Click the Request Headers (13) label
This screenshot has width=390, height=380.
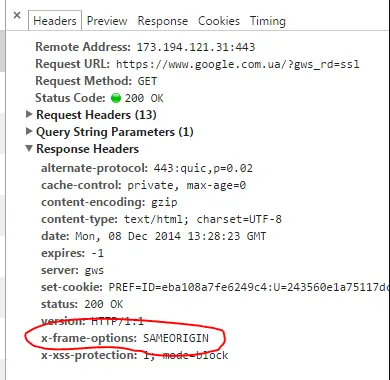96,115
